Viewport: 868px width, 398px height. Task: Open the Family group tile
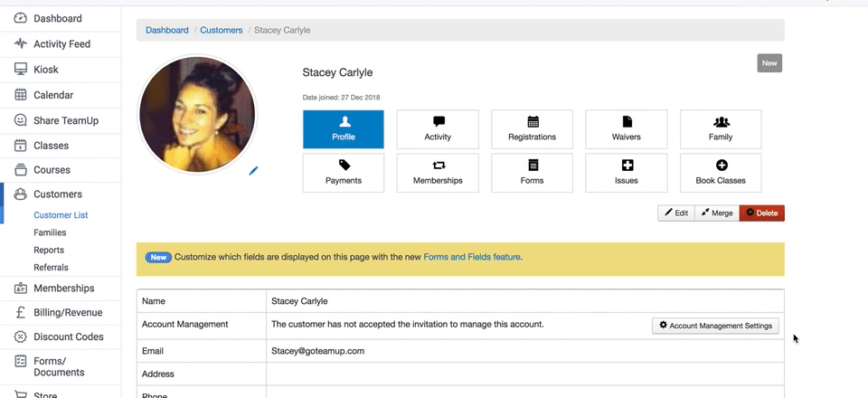coord(720,129)
